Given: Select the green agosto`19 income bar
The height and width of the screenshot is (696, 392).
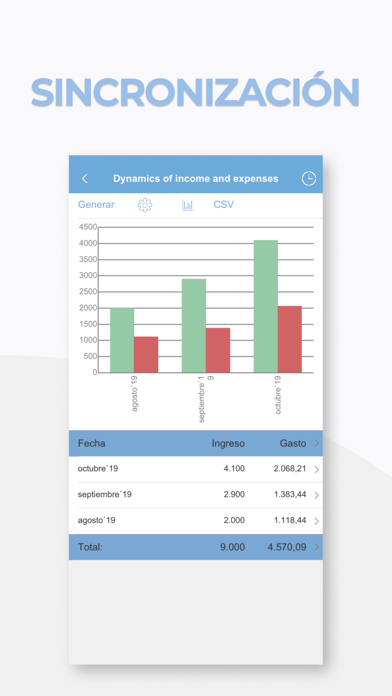Looking at the screenshot, I should [x=122, y=340].
